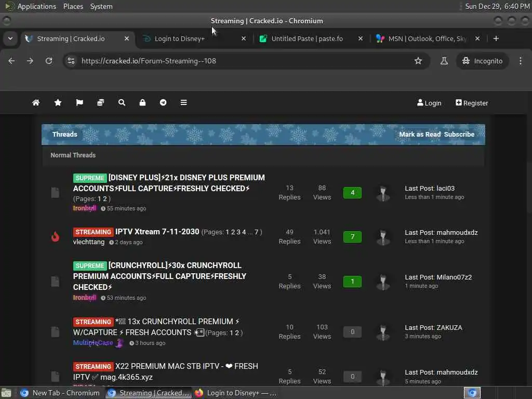Click the SUPREME tag on the Disney Plus thread

point(90,178)
